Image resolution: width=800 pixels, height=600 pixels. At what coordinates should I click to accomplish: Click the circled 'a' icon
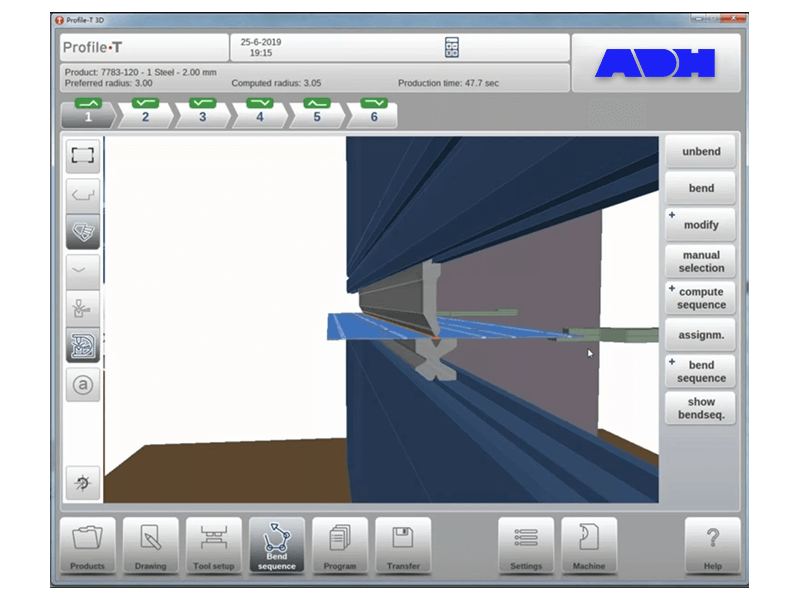[x=83, y=385]
